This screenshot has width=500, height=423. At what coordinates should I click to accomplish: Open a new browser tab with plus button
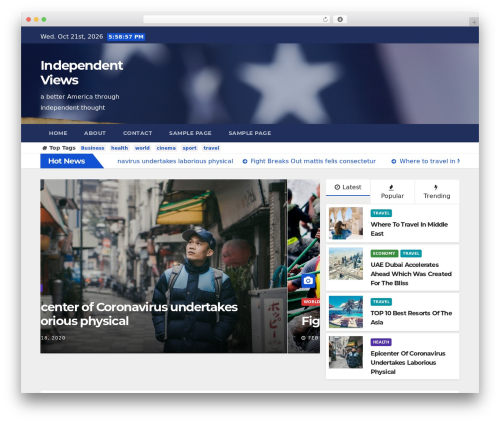(x=474, y=22)
